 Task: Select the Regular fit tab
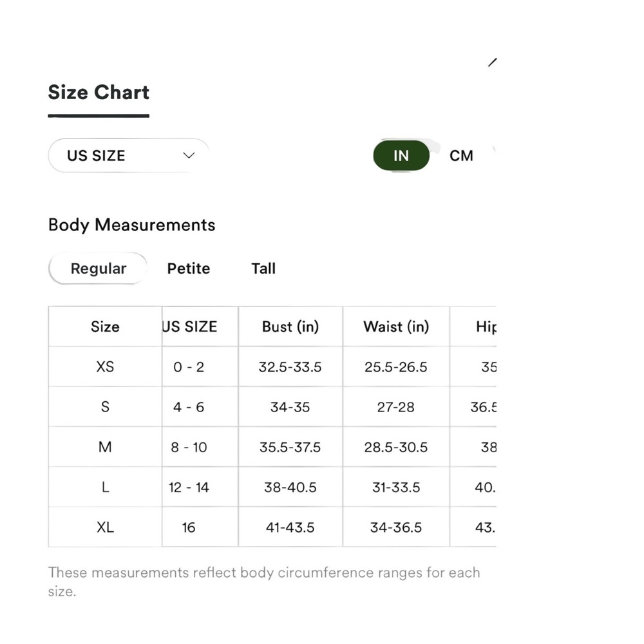pyautogui.click(x=98, y=269)
